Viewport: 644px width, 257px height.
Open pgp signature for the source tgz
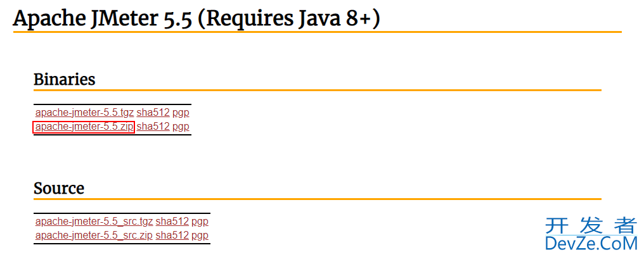200,222
